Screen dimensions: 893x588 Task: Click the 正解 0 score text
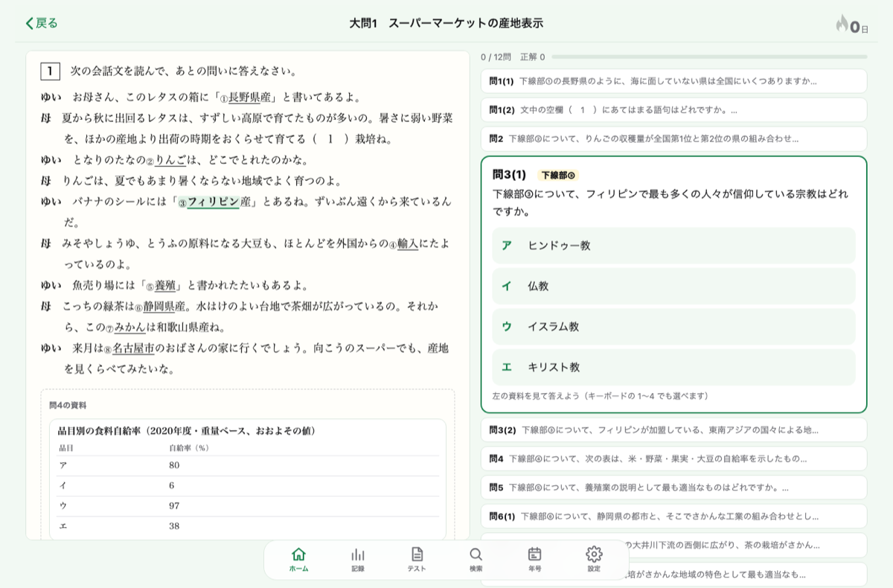[x=532, y=57]
